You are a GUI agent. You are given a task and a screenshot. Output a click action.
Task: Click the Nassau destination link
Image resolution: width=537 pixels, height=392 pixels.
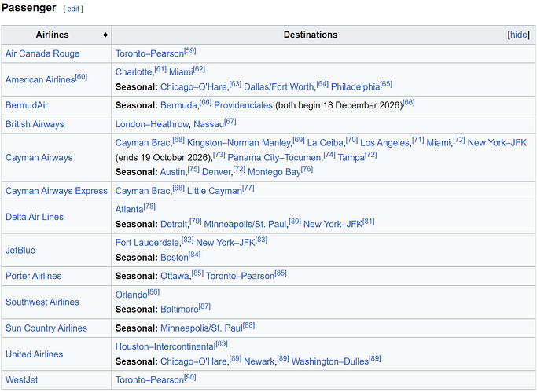click(209, 124)
